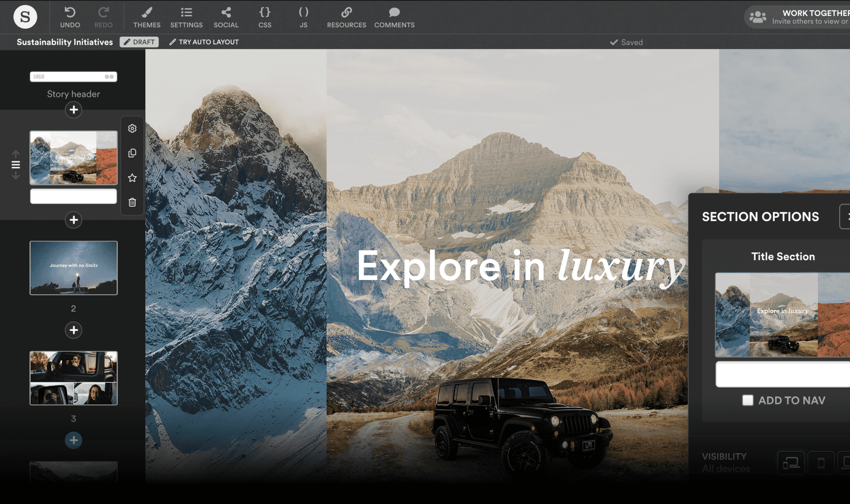
Task: Redo the last change
Action: point(103,17)
